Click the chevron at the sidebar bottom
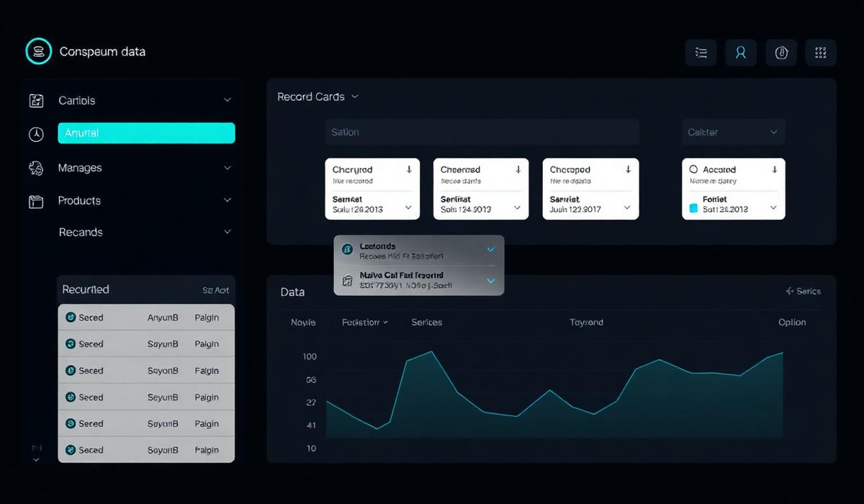This screenshot has height=504, width=864. (x=36, y=459)
